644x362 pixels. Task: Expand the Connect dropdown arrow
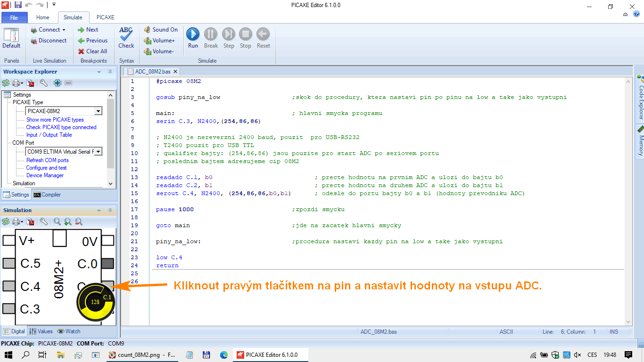coord(64,30)
